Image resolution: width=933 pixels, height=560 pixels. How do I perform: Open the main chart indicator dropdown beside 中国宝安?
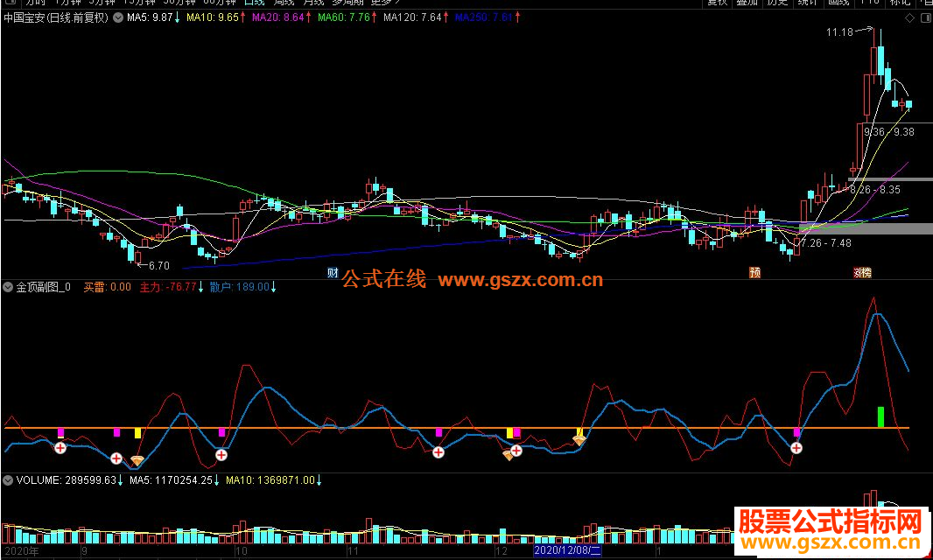coord(118,17)
